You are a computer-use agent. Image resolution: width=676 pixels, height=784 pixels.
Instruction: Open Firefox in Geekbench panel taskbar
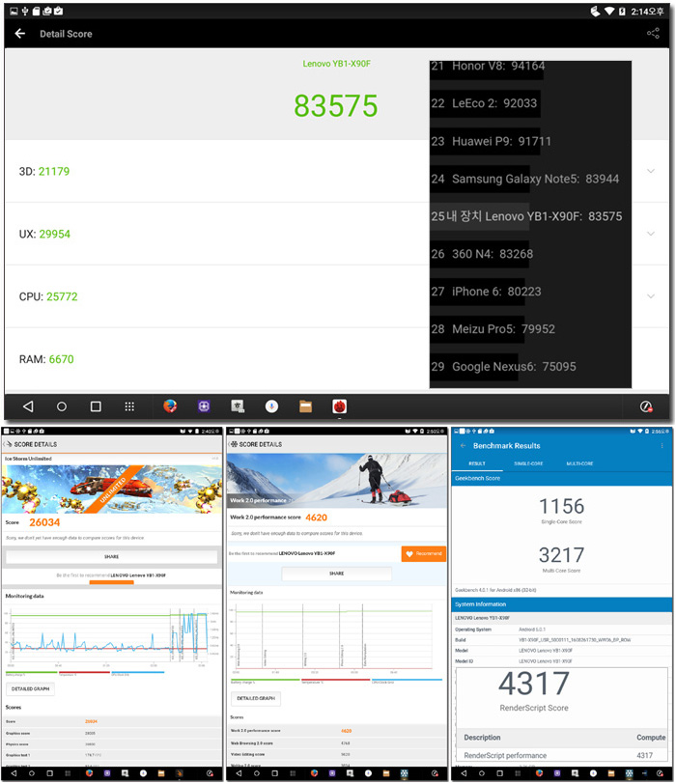[539, 773]
